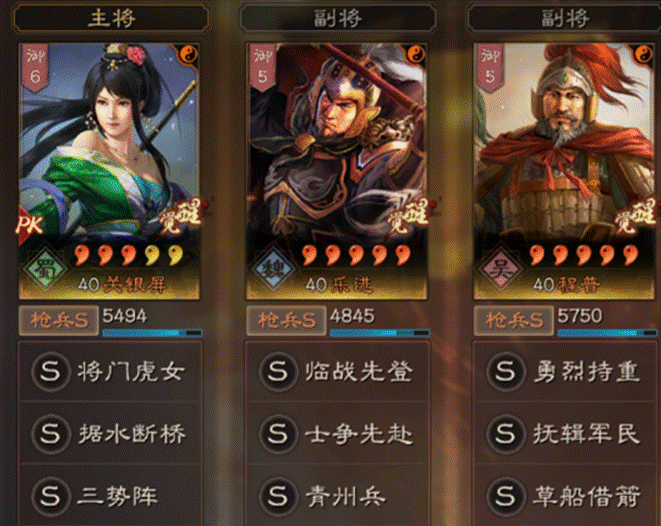This screenshot has height=526, width=661.
Task: Click the 枪兵S troop type under 乐进
Action: 287,321
